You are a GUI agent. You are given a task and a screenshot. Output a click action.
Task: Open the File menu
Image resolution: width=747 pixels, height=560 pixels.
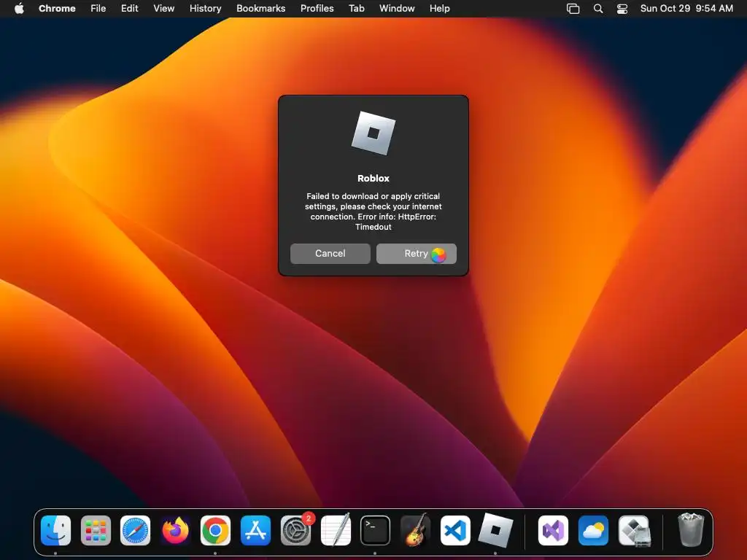(x=98, y=8)
